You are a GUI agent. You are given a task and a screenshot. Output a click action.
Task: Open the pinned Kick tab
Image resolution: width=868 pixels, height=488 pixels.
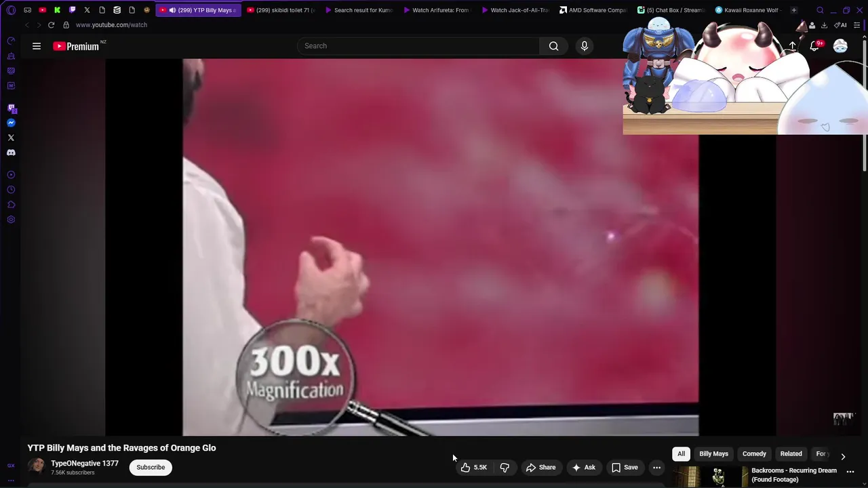pyautogui.click(x=57, y=10)
